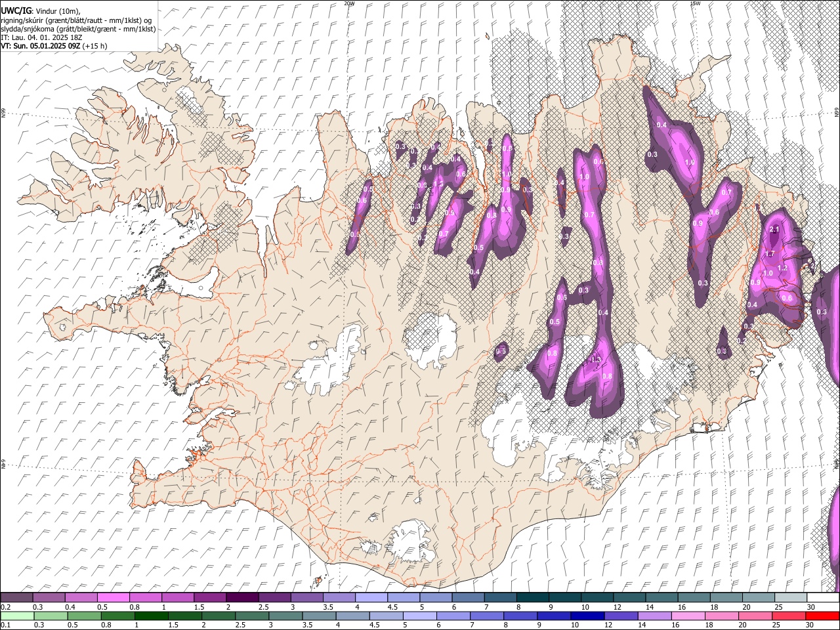Pick light lavender swatch between upper 4 and 4.5
This screenshot has width=840, height=630.
371,597
